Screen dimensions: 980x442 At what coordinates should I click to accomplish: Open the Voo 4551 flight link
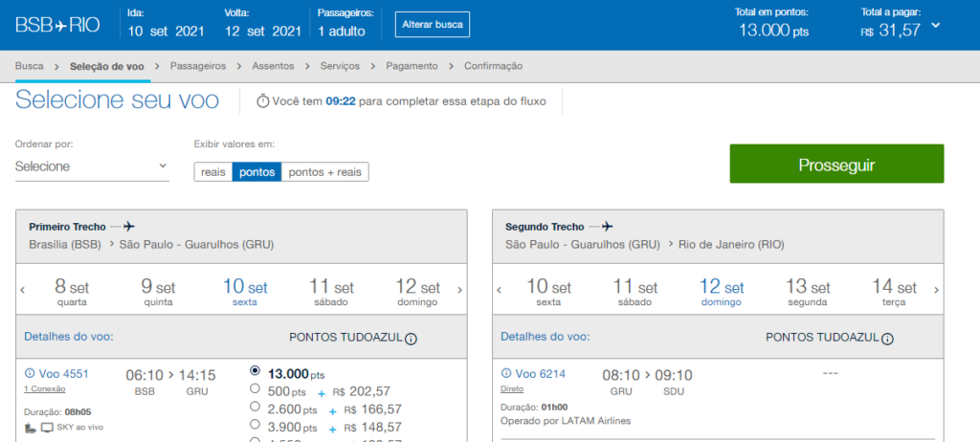(x=64, y=374)
